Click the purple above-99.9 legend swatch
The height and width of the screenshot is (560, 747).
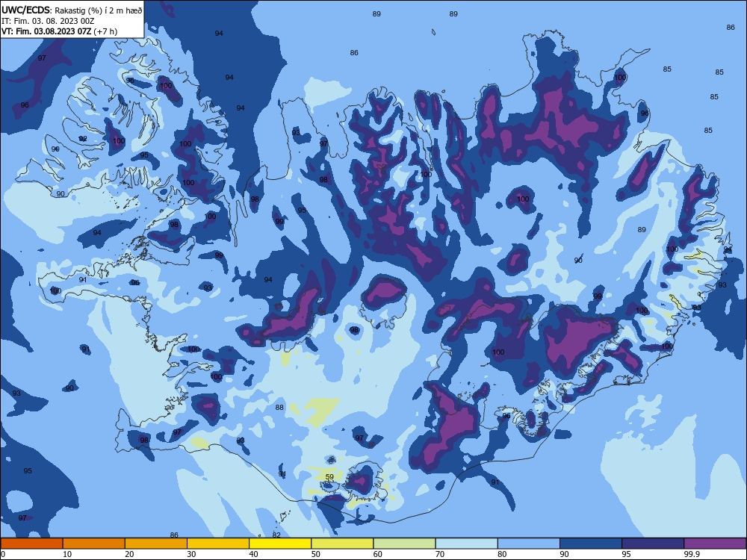(715, 544)
